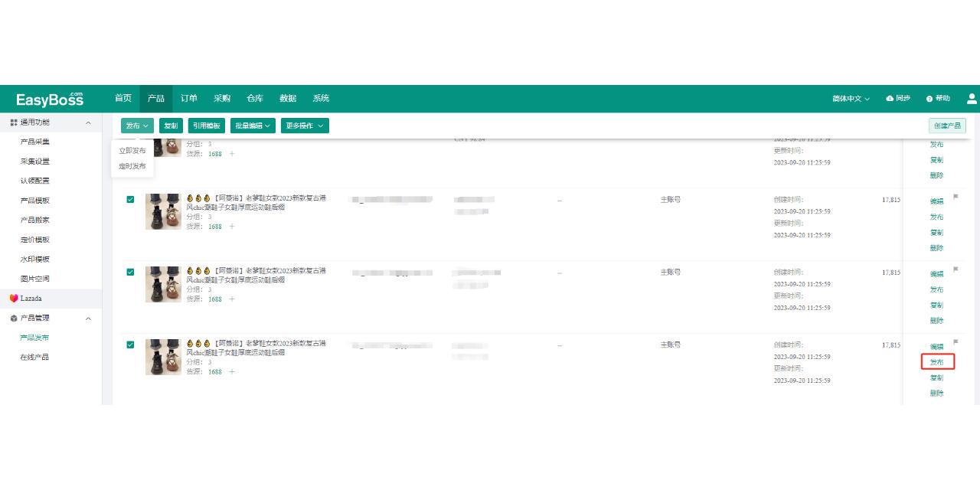Image resolution: width=980 pixels, height=490 pixels.
Task: Uncheck the checkbox of the second product row
Action: point(130,199)
